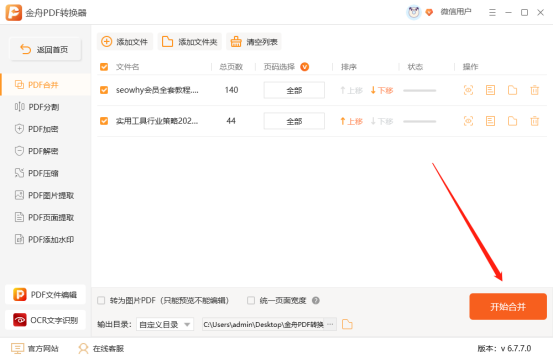The height and width of the screenshot is (360, 553).
Task: Click the 微信用户 account name
Action: coord(456,12)
